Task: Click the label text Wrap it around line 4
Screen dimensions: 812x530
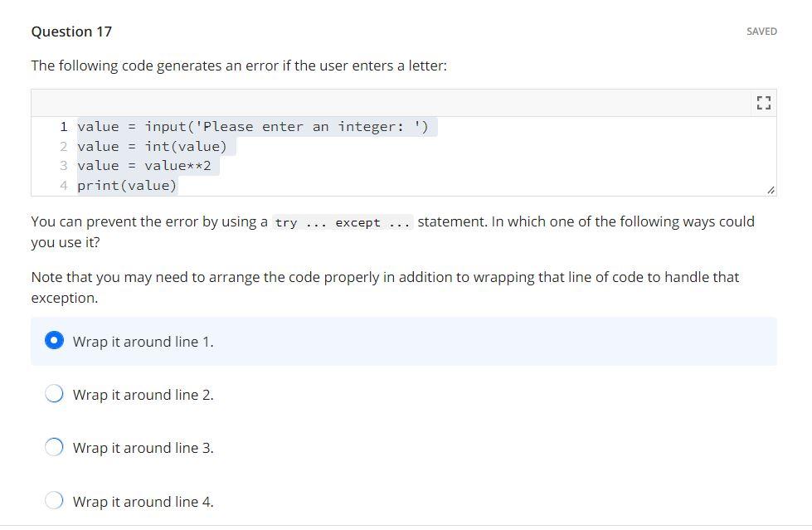Action: [142, 501]
